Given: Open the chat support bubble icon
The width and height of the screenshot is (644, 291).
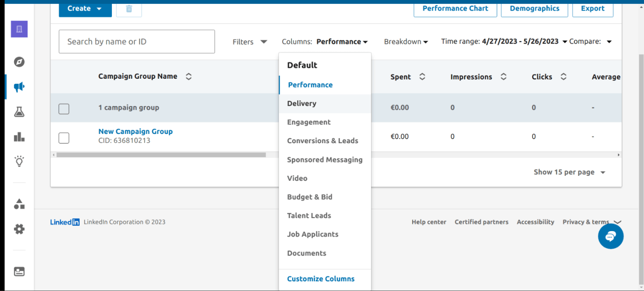Looking at the screenshot, I should (610, 236).
